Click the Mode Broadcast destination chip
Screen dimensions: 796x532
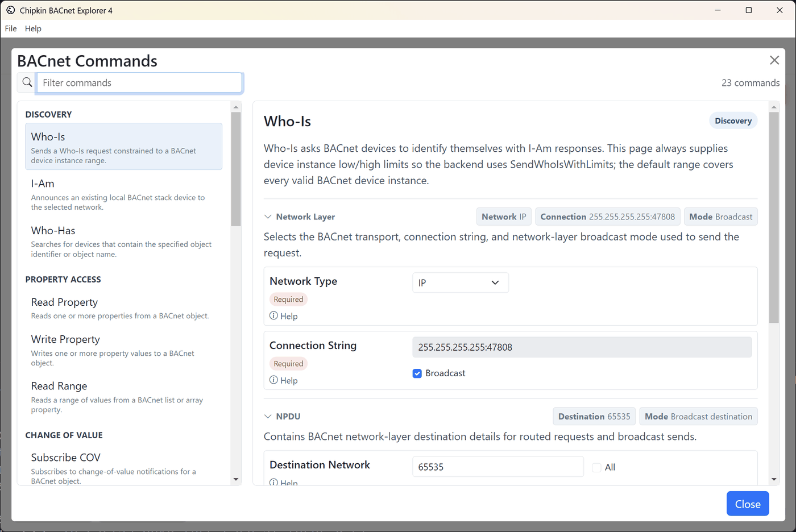coord(698,416)
